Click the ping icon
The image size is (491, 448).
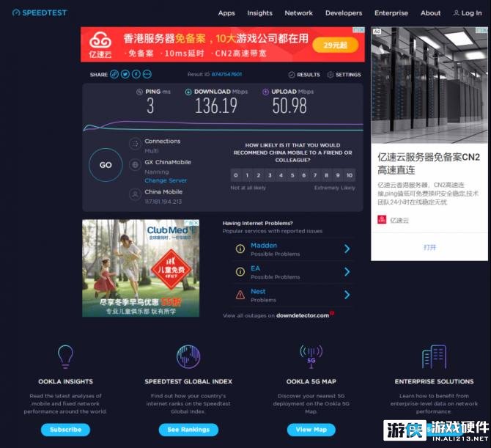(140, 92)
